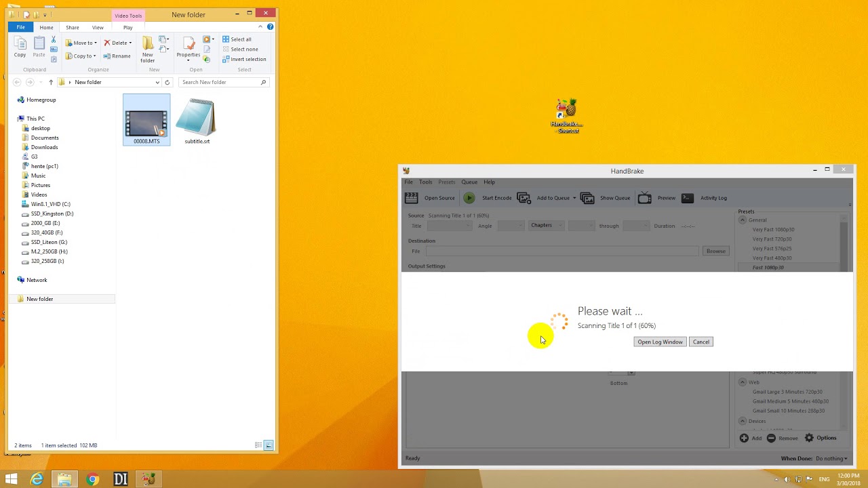868x488 pixels.
Task: Click the ENG language indicator in system tray
Action: 824,479
